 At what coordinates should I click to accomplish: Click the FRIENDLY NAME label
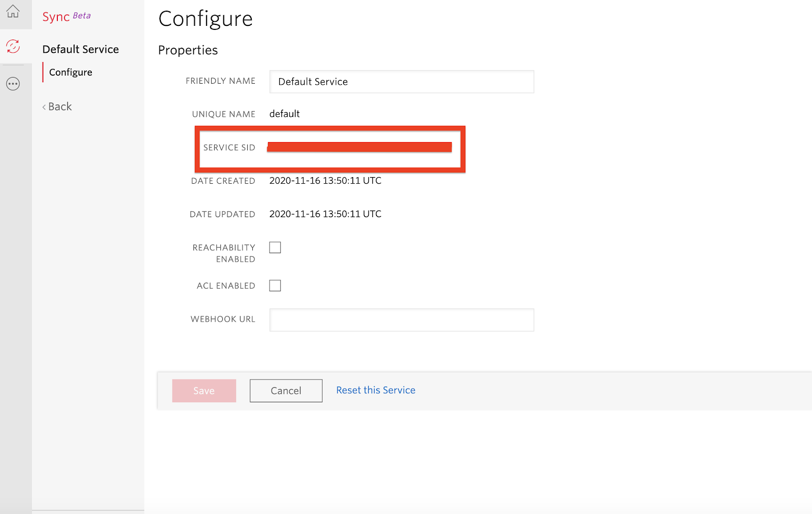tap(221, 81)
